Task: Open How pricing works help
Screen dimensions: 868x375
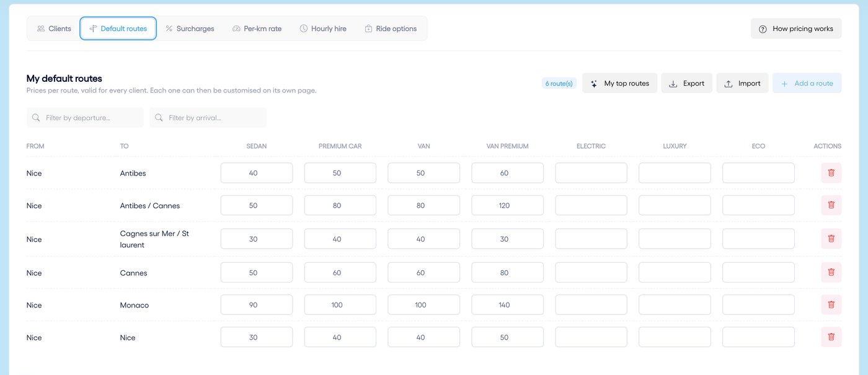Action: [796, 29]
